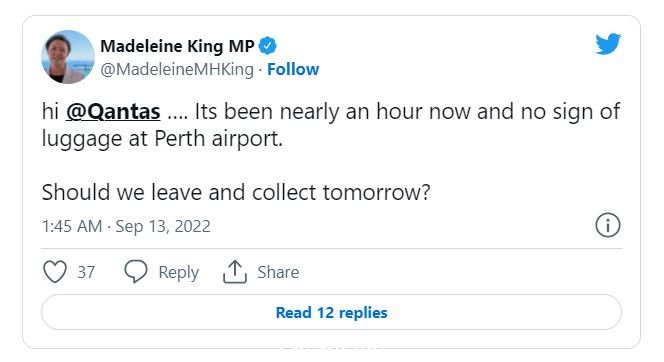Screen dimensions: 664x362
Task: Click the Twitter bird logo
Action: 608,44
